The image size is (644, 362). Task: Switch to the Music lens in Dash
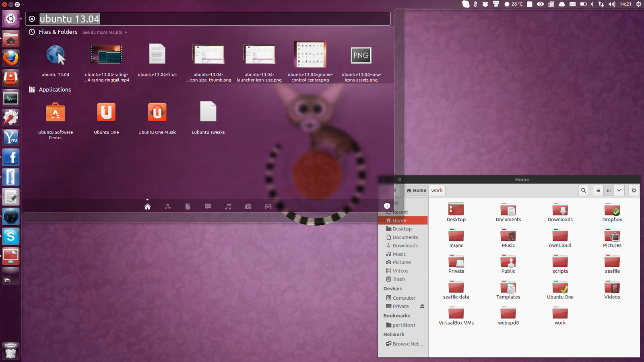point(228,207)
